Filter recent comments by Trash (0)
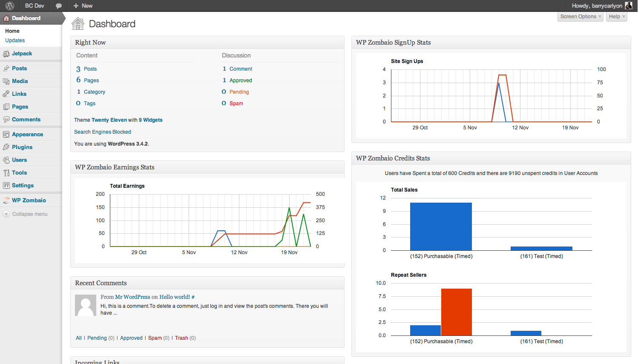This screenshot has width=638, height=364. coord(185,338)
